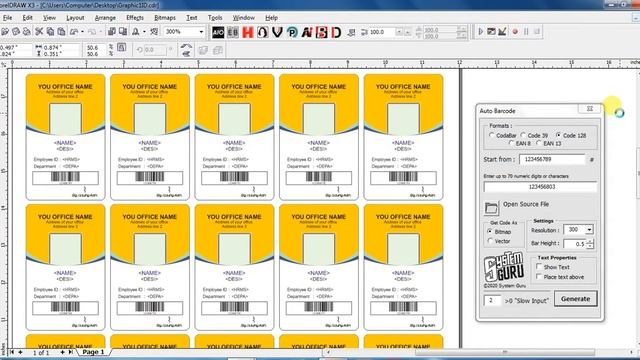This screenshot has width=640, height=360.
Task: Click the Bar Height spinner arrows
Action: click(x=589, y=244)
